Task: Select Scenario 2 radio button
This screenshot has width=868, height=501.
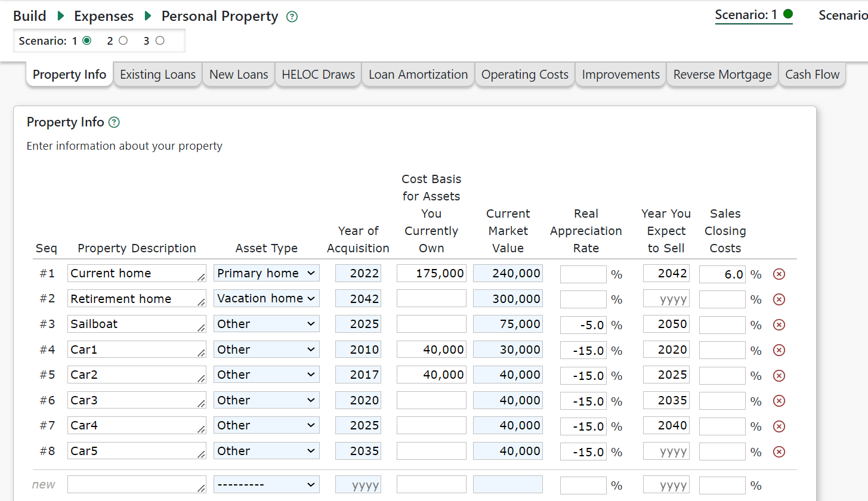Action: pos(123,41)
